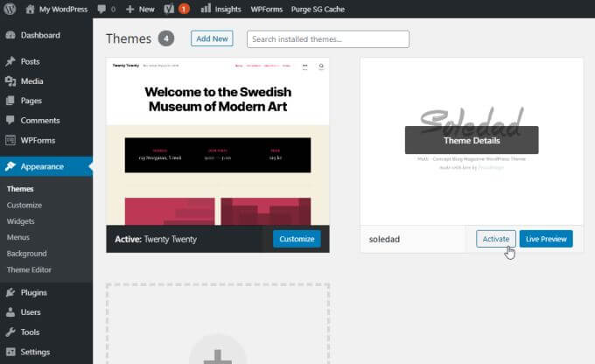Click the Add New themes button
This screenshot has height=364, width=595.
212,38
